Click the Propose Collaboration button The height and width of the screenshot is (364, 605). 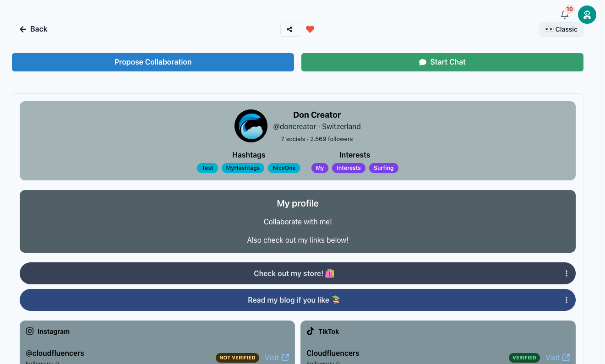(153, 62)
